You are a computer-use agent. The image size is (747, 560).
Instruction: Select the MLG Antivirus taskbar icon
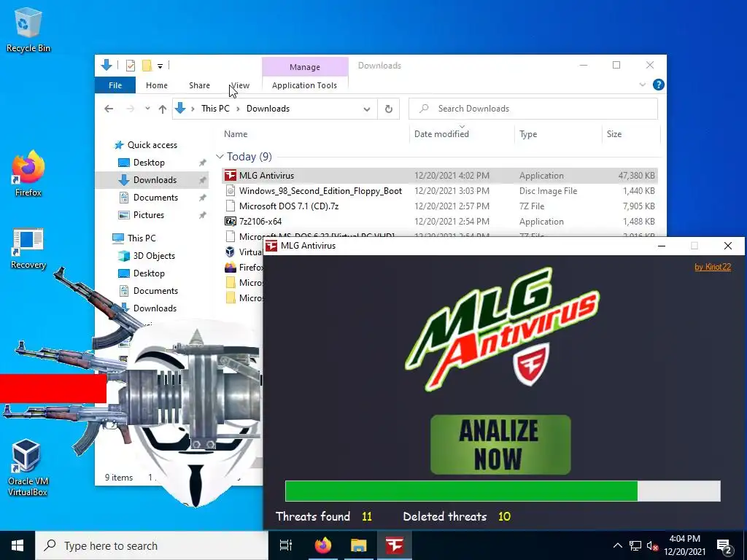(x=395, y=545)
